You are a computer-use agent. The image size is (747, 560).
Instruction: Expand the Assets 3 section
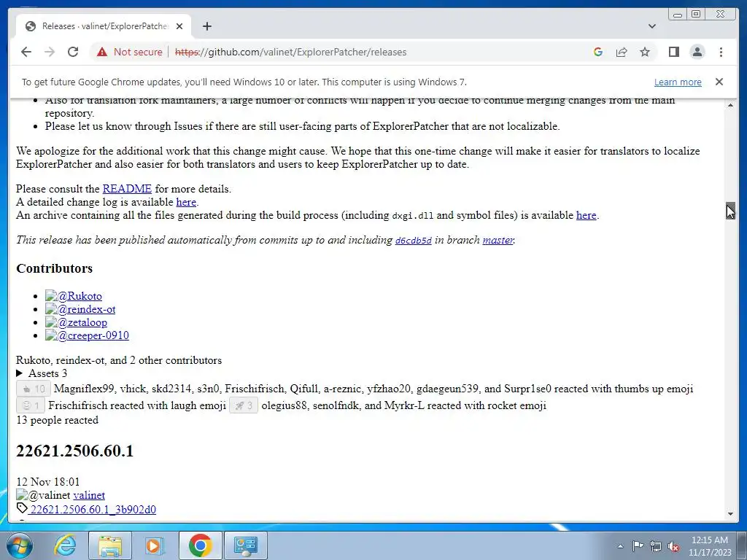[42, 373]
